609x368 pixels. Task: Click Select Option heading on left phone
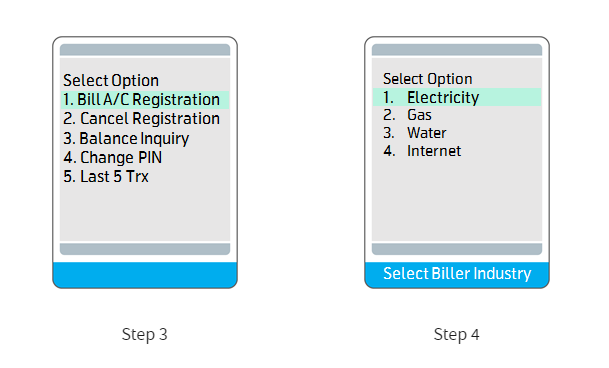pyautogui.click(x=111, y=80)
